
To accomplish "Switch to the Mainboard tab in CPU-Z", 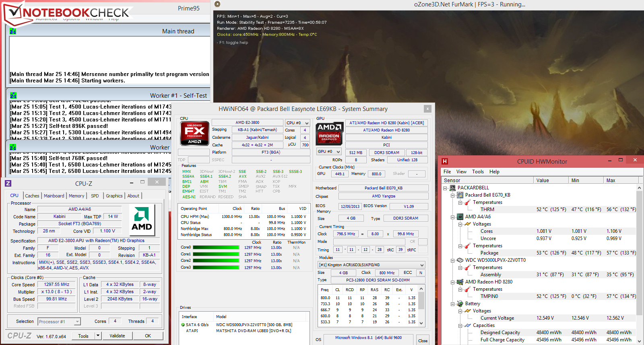I will point(54,196).
